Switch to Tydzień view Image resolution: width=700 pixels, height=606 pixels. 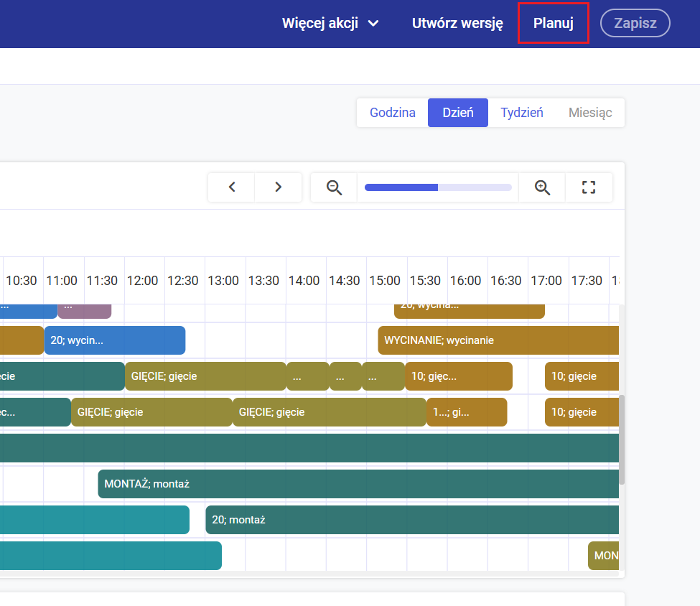pyautogui.click(x=522, y=113)
